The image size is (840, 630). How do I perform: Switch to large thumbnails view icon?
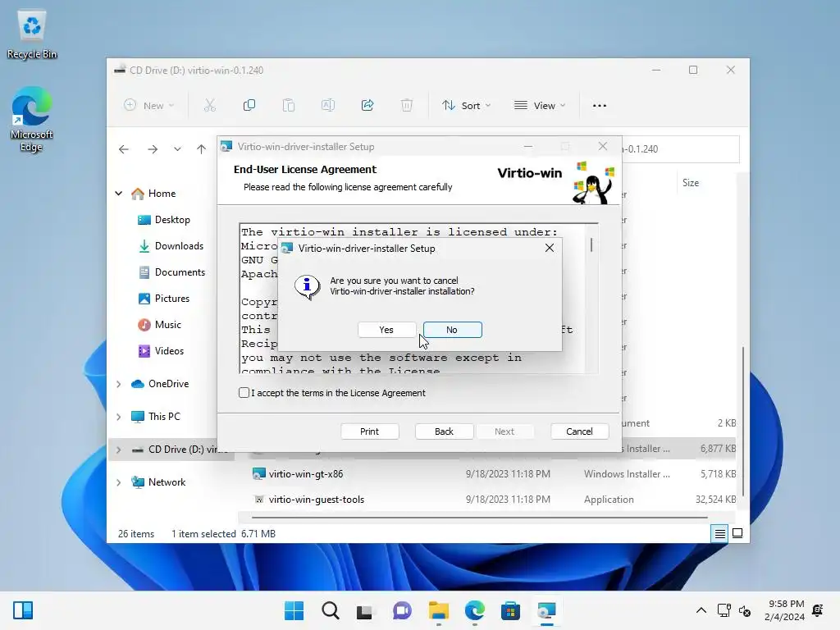coord(737,533)
